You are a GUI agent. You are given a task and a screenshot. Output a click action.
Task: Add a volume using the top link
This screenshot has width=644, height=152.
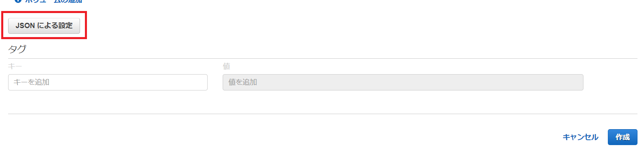click(53, 1)
